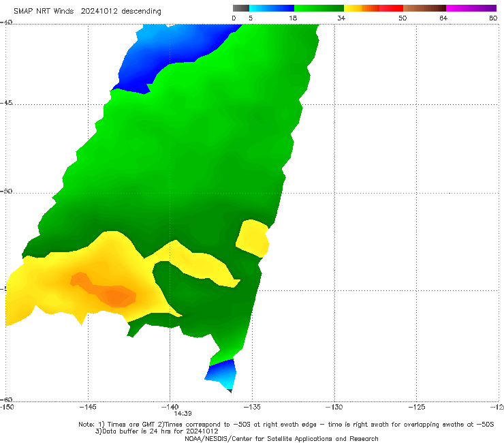This screenshot has height=443, width=504.
Task: Click the swath time label '14:39'
Action: pyautogui.click(x=183, y=414)
